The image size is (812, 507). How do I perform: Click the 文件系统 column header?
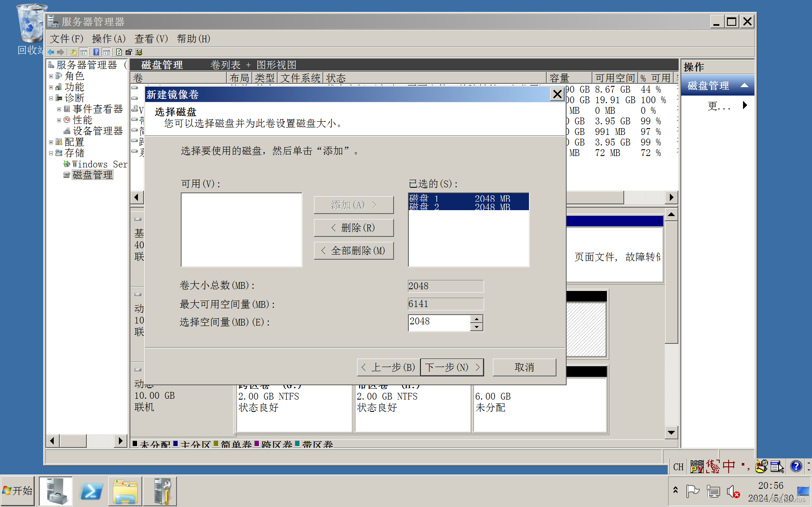click(300, 78)
